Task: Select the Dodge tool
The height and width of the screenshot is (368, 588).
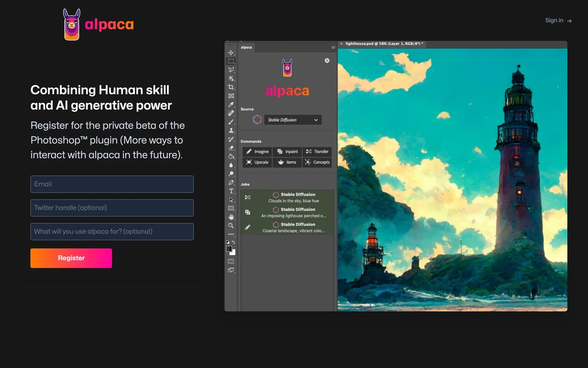Action: pos(231,174)
